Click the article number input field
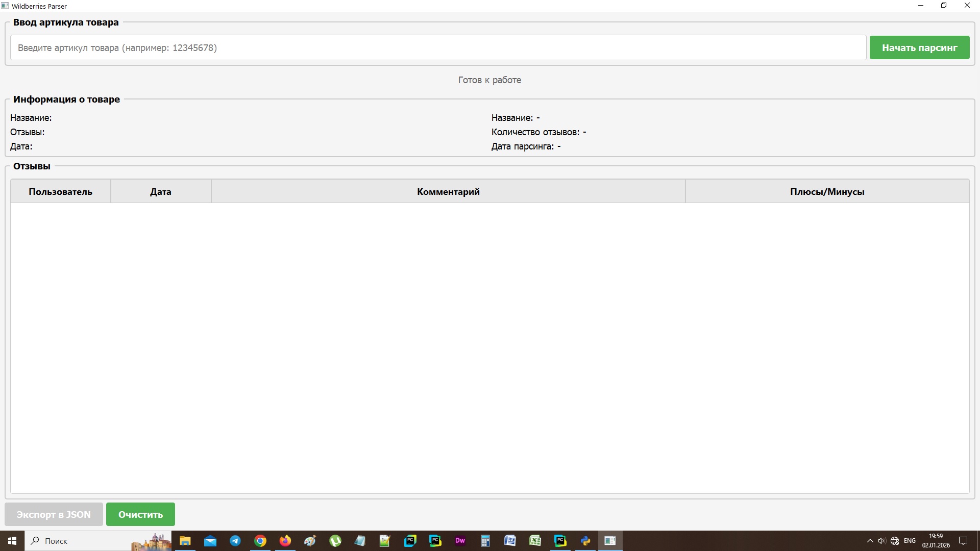 pos(438,47)
